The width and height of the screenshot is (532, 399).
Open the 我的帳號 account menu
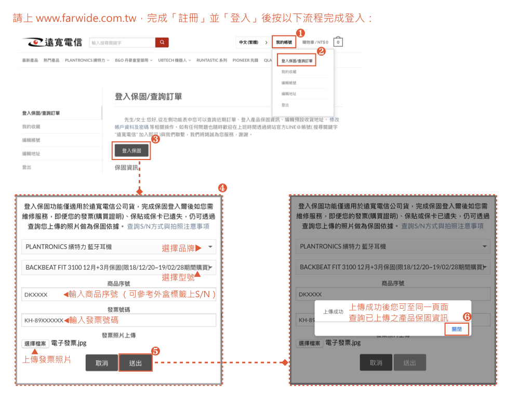pos(284,42)
